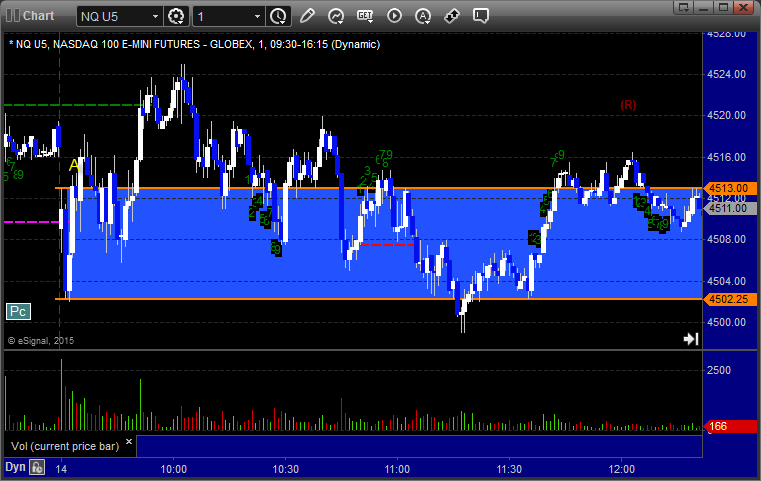The width and height of the screenshot is (761, 481).
Task: Select the pencil drawing tools icon
Action: coord(307,16)
